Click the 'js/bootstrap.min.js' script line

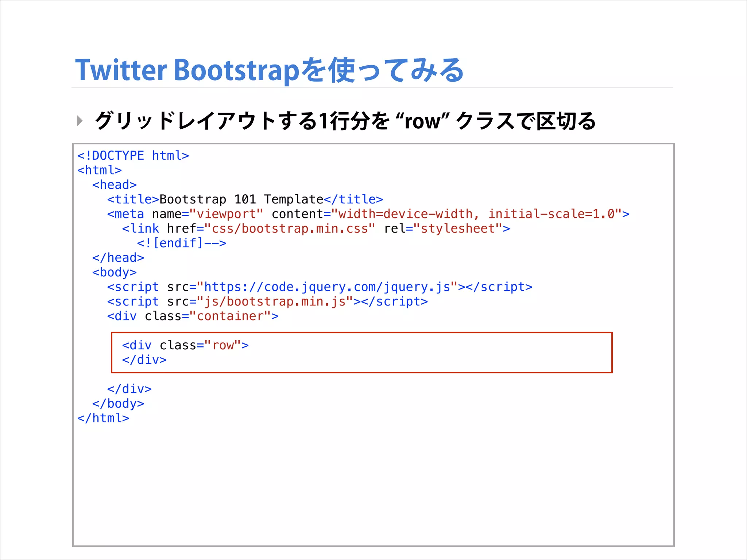pos(267,302)
